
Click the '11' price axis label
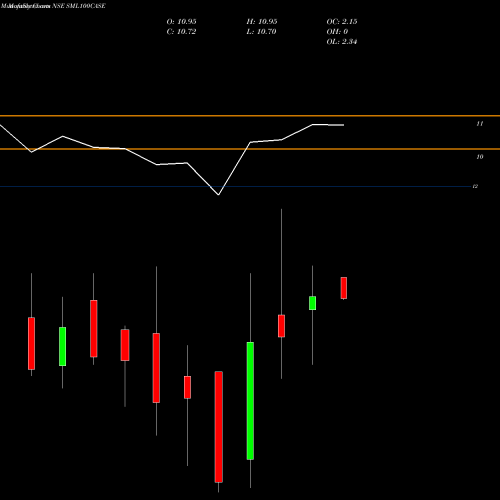point(479,124)
